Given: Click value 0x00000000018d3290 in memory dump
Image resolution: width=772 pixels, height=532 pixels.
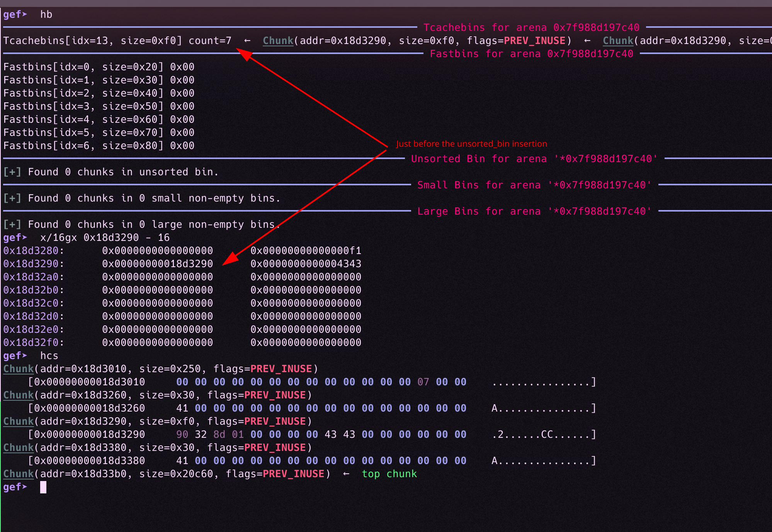Looking at the screenshot, I should click(157, 264).
